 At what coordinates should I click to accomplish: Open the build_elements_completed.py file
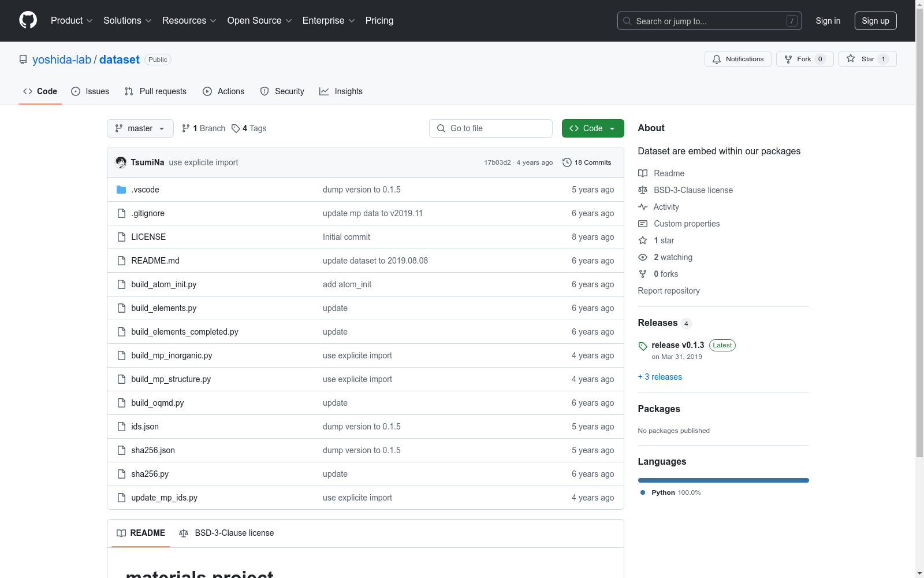185,332
